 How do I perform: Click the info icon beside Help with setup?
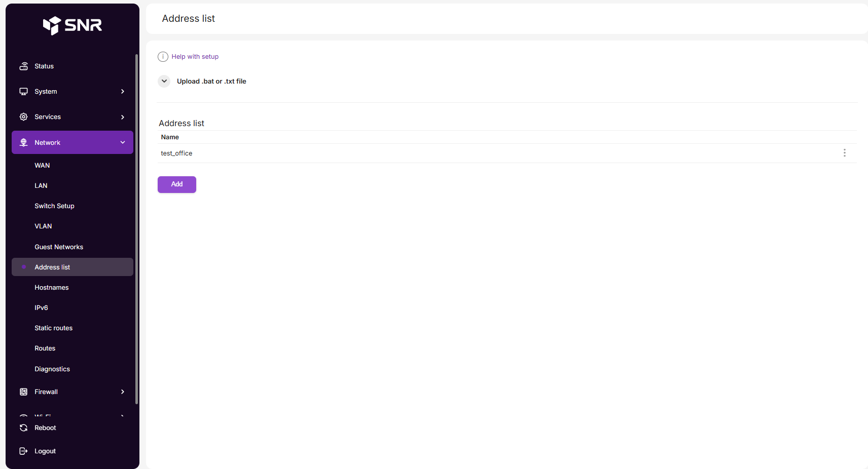click(x=163, y=57)
